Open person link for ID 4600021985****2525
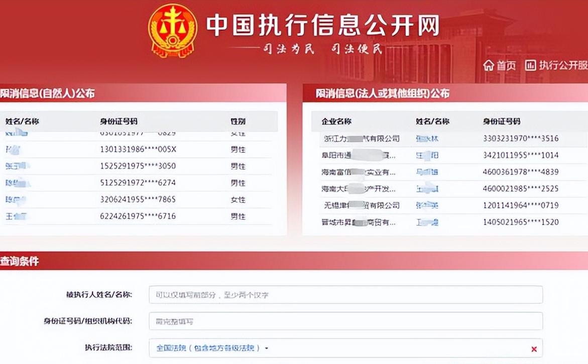The height and width of the screenshot is (364, 588). pyautogui.click(x=427, y=189)
